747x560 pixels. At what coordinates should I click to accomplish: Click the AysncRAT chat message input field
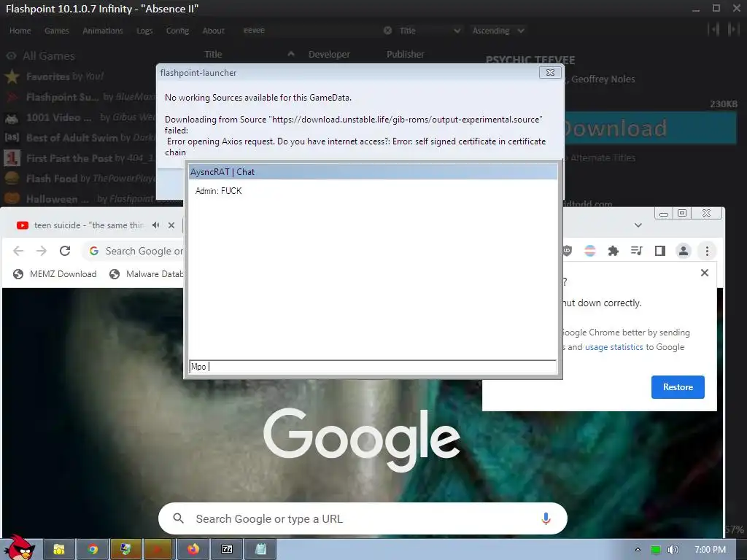[x=373, y=366]
